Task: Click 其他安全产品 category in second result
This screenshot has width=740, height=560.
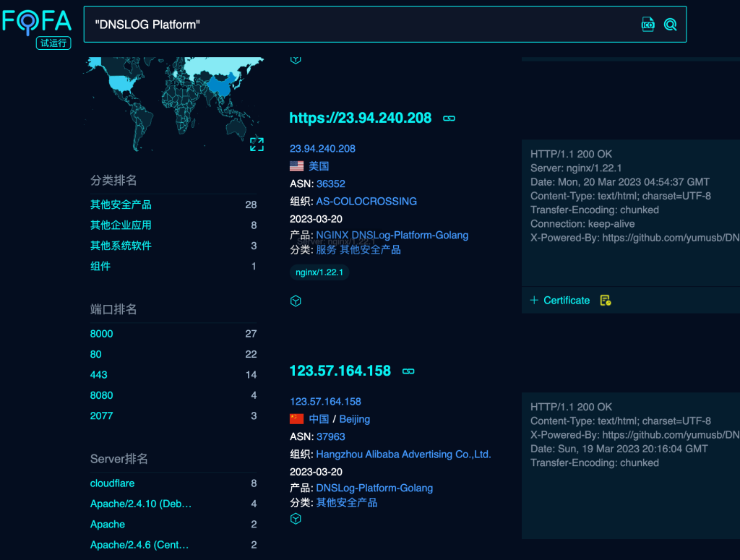Action: [347, 502]
